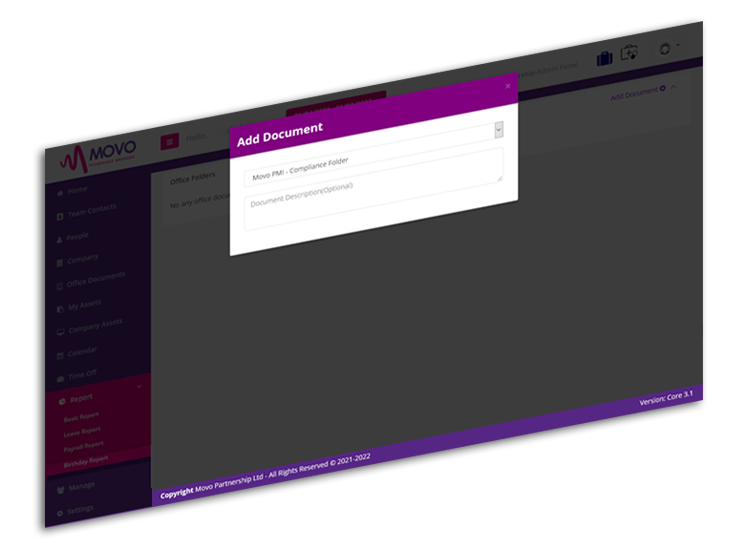Click the Manage icon in sidebar
Screen dimensions: 744x560
(x=60, y=490)
